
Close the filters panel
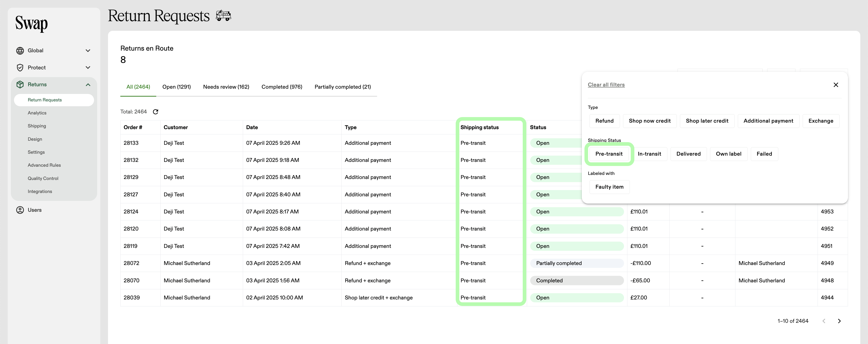pyautogui.click(x=836, y=85)
